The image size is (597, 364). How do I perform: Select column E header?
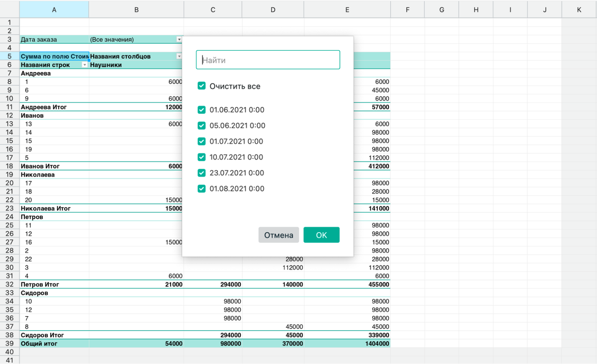[347, 9]
